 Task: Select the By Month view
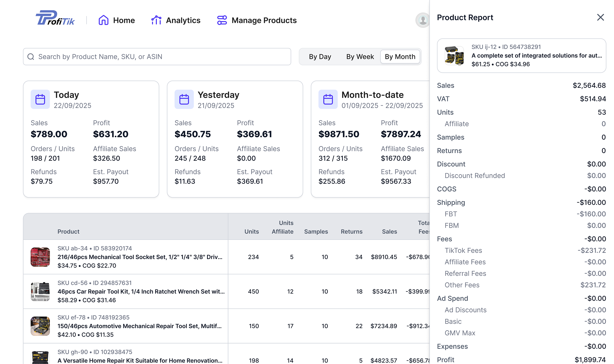(400, 57)
